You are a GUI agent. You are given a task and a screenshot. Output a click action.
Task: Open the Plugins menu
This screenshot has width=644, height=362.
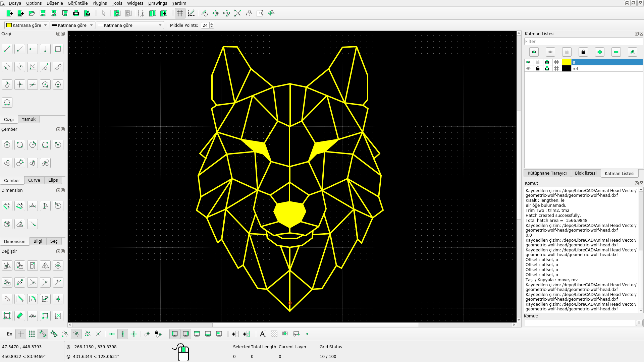click(x=99, y=3)
